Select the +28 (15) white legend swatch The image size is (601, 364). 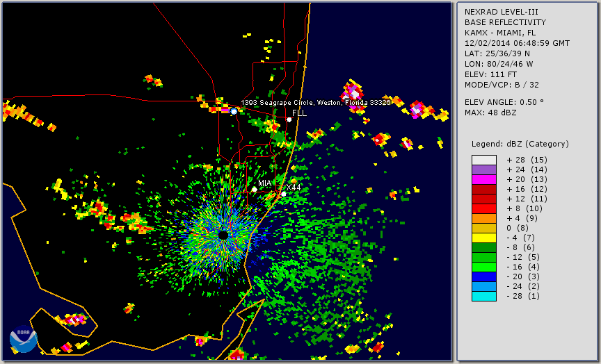pos(484,160)
